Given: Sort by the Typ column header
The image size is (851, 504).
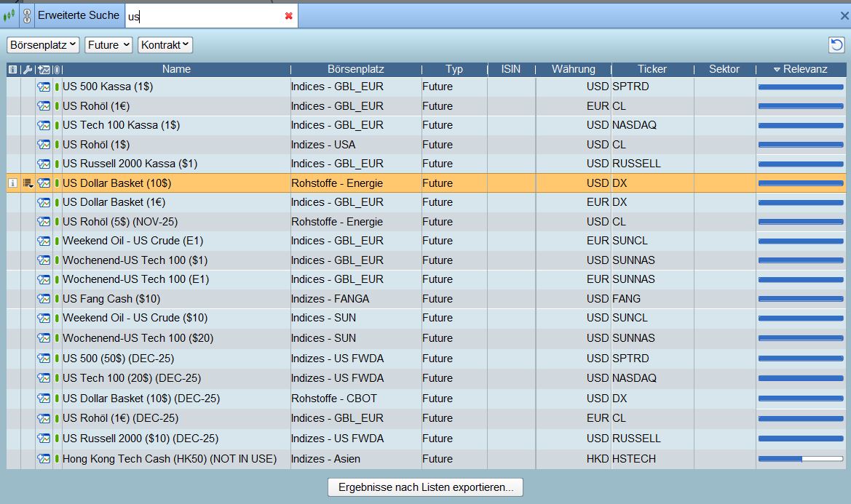Looking at the screenshot, I should pos(454,69).
